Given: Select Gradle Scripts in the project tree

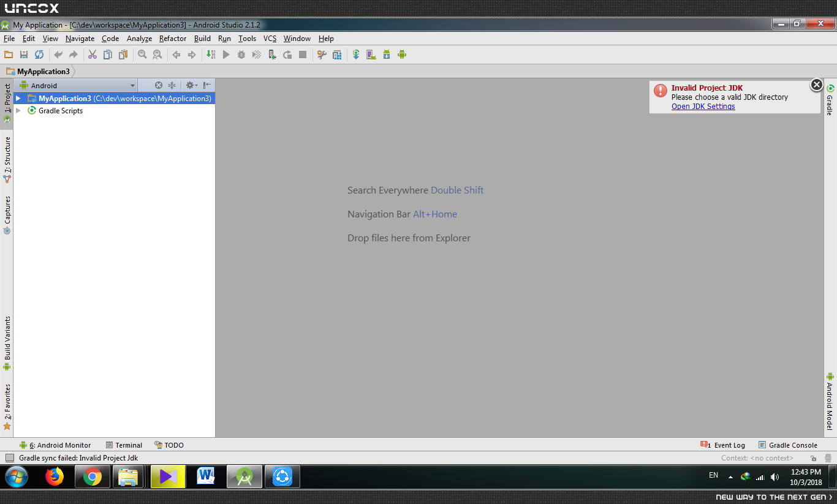Looking at the screenshot, I should (x=61, y=111).
